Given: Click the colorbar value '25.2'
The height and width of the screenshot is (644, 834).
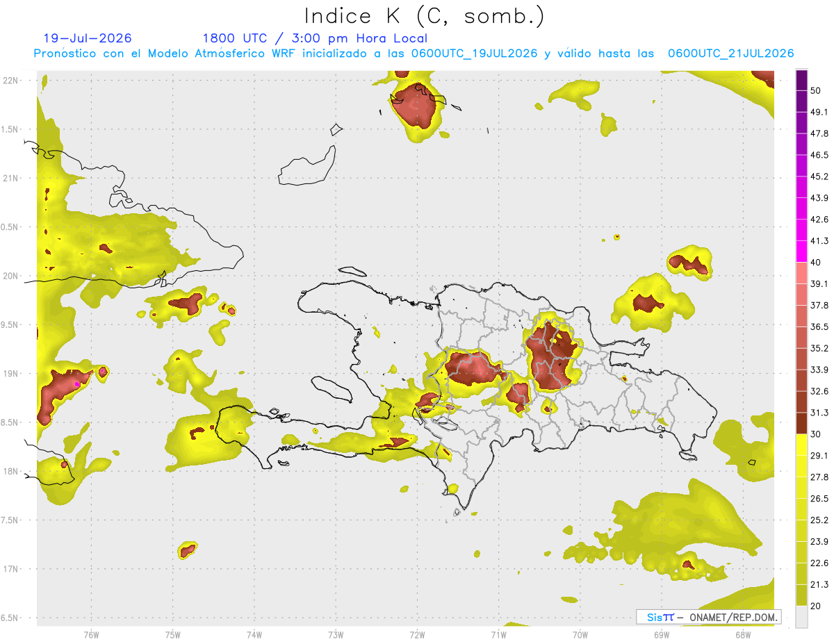Looking at the screenshot, I should pos(819,520).
